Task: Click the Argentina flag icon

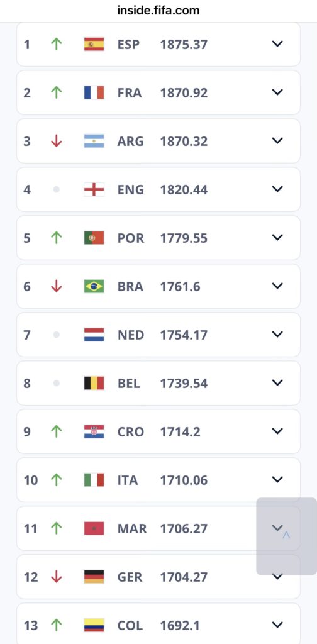Action: [94, 141]
